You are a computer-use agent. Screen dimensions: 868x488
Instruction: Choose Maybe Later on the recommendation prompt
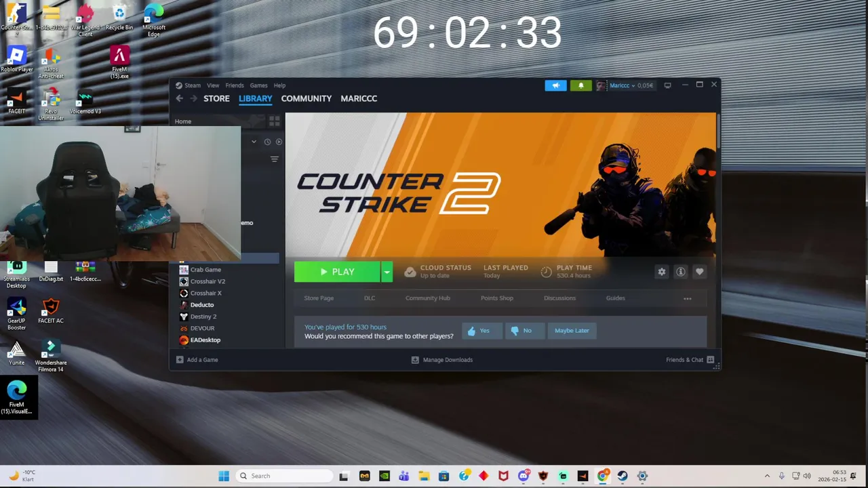(x=572, y=331)
